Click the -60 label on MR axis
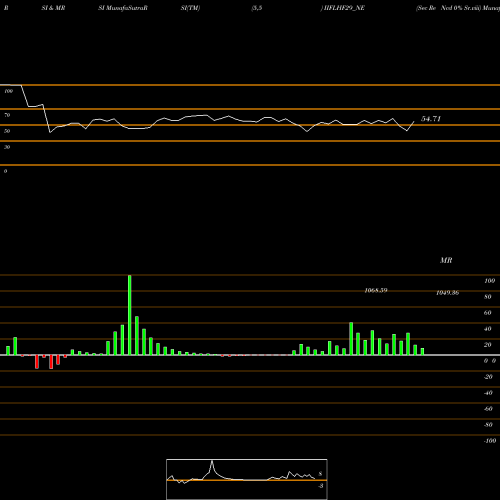This screenshot has width=500, height=500. (488, 409)
